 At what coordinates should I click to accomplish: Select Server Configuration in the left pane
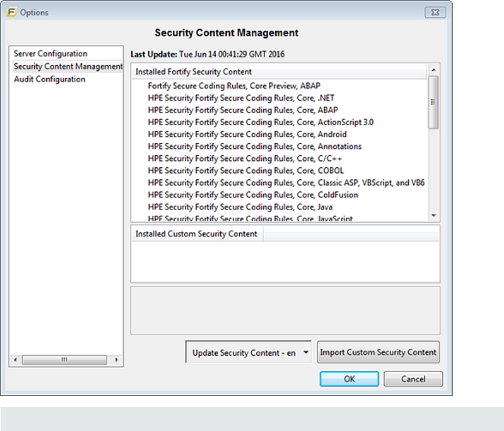pos(50,53)
